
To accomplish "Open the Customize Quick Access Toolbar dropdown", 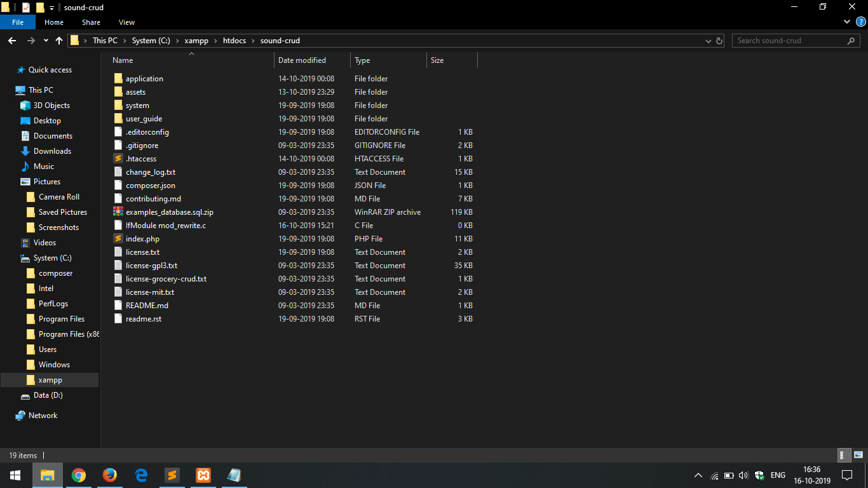I will click(x=51, y=8).
